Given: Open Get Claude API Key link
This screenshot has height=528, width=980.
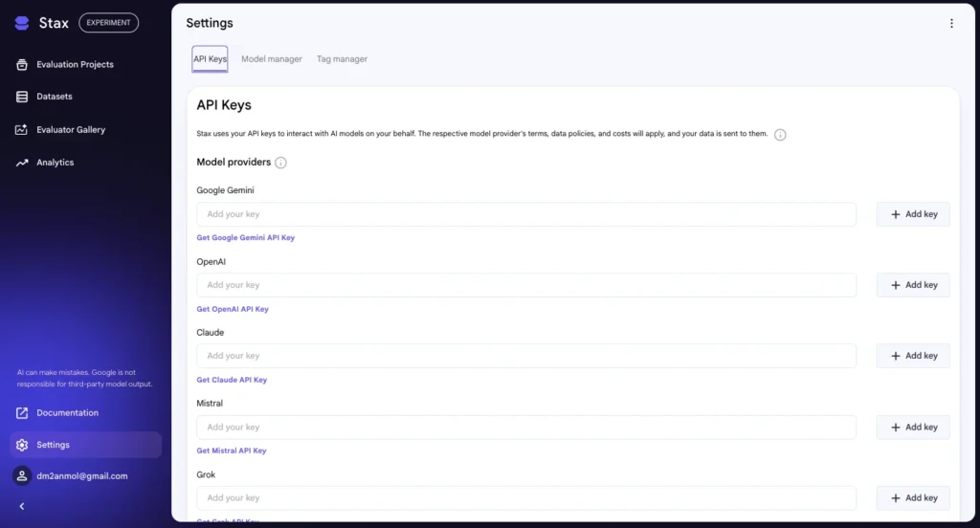Looking at the screenshot, I should coord(232,380).
